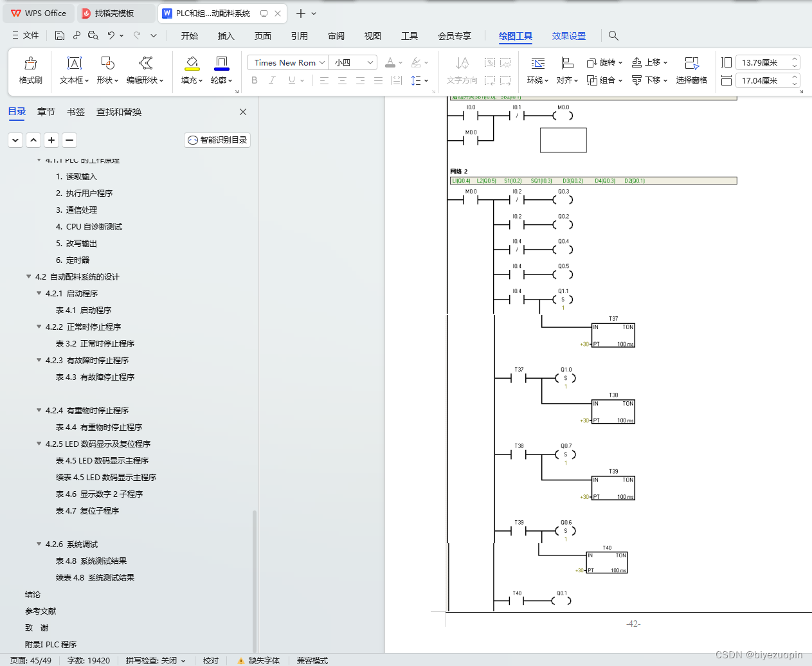
Task: Click the 智能识别目录 button
Action: click(x=217, y=140)
